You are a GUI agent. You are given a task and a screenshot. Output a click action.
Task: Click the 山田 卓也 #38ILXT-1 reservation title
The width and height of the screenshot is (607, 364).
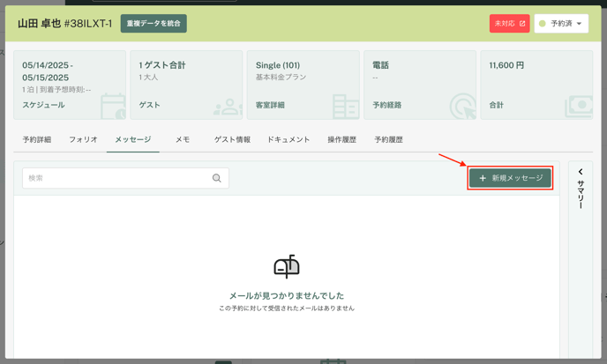click(x=64, y=24)
